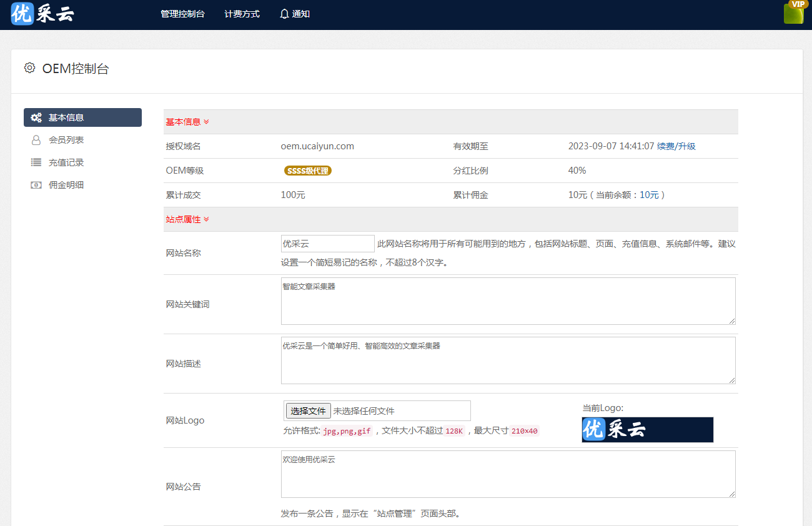Click the 10元 current balance link
This screenshot has height=526, width=812.
click(649, 195)
